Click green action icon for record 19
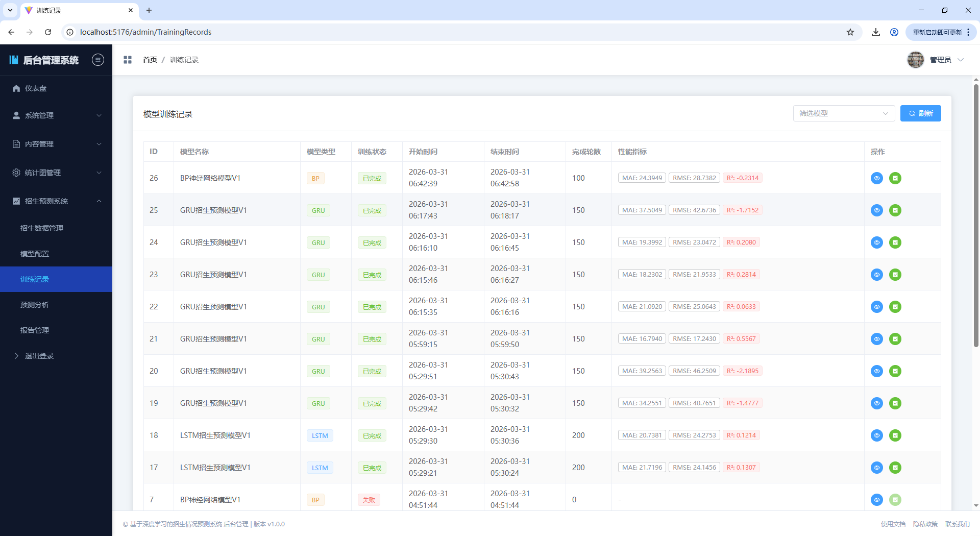The image size is (980, 536). (895, 403)
